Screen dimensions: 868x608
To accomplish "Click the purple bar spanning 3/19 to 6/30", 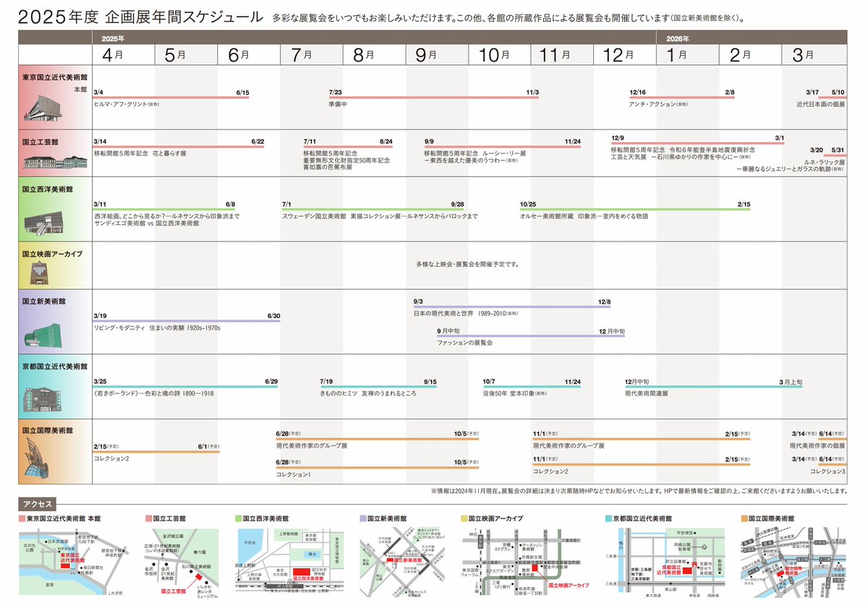I will point(187,322).
